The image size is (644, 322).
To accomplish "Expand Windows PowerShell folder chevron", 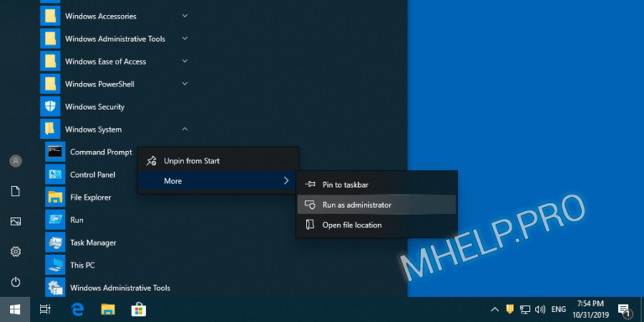I will [x=184, y=84].
